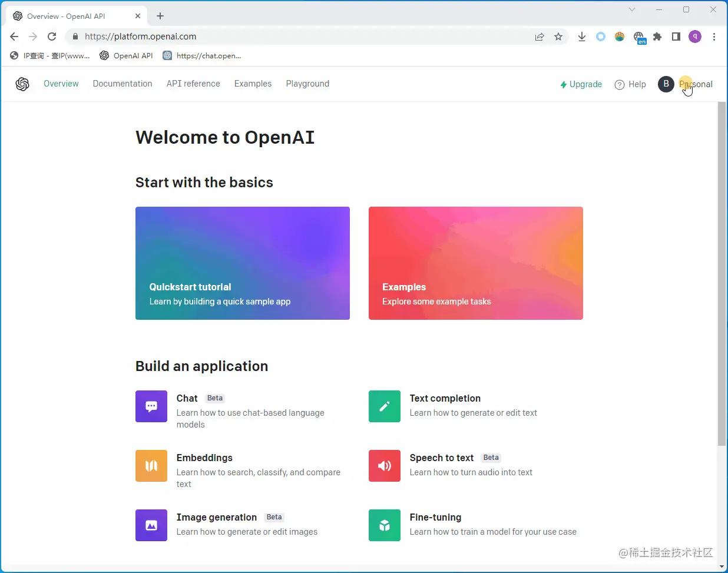This screenshot has height=573, width=728.
Task: Click the red Speech to text speaker icon
Action: (385, 466)
